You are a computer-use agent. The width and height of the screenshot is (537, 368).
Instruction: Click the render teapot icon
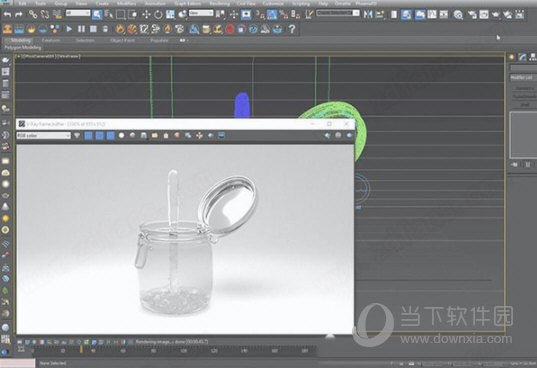[496, 14]
